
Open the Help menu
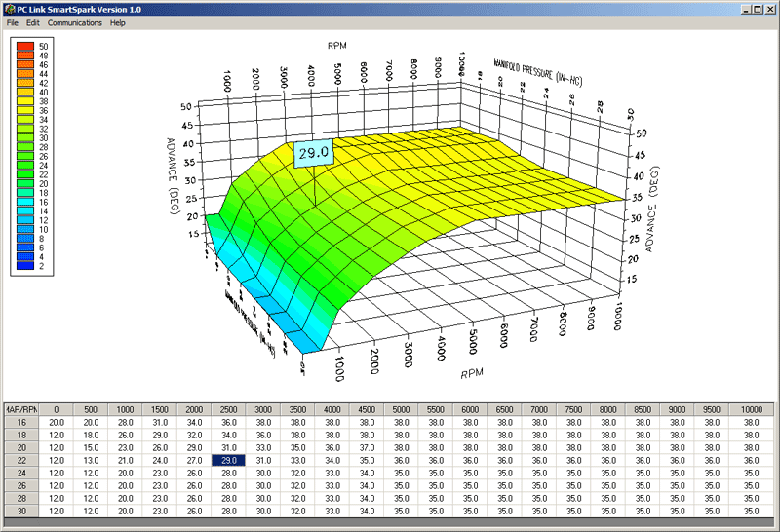click(x=118, y=22)
